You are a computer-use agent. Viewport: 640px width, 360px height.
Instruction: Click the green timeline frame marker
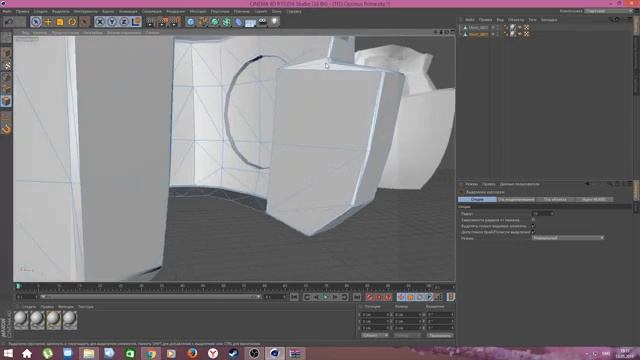19,287
